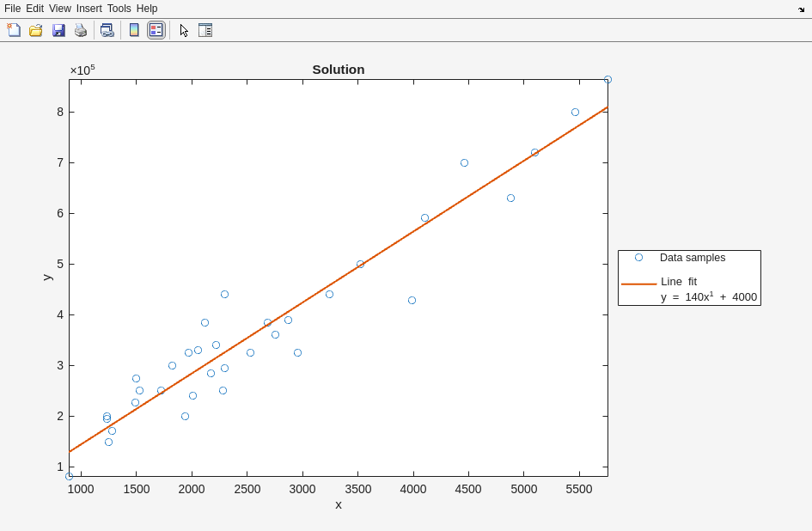Open the View menu

click(x=60, y=9)
